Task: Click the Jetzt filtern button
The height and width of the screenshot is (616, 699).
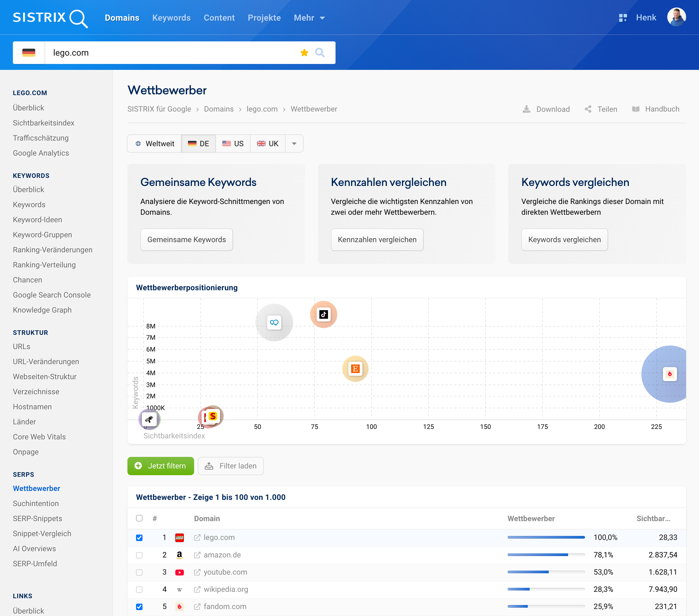Action: coord(161,465)
